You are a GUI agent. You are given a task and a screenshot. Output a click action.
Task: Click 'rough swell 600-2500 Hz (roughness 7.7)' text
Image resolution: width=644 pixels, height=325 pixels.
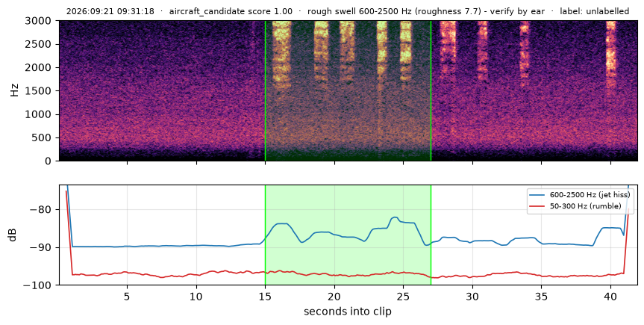(394, 11)
